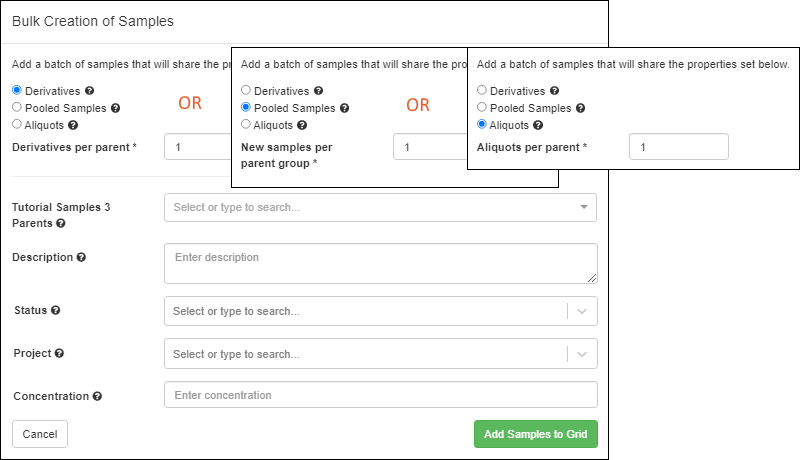
Task: Click Derivatives help icon in rightmost panel
Action: point(553,91)
